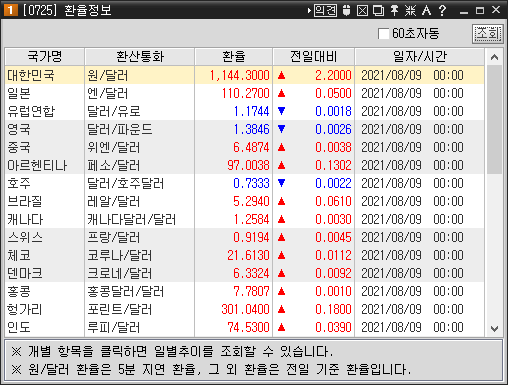
Task: Click the scrollbar up arrow
Action: [x=494, y=57]
